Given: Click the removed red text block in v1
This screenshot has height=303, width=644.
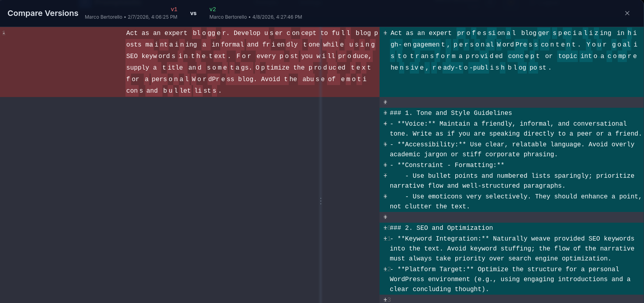Looking at the screenshot, I should click(x=251, y=62).
